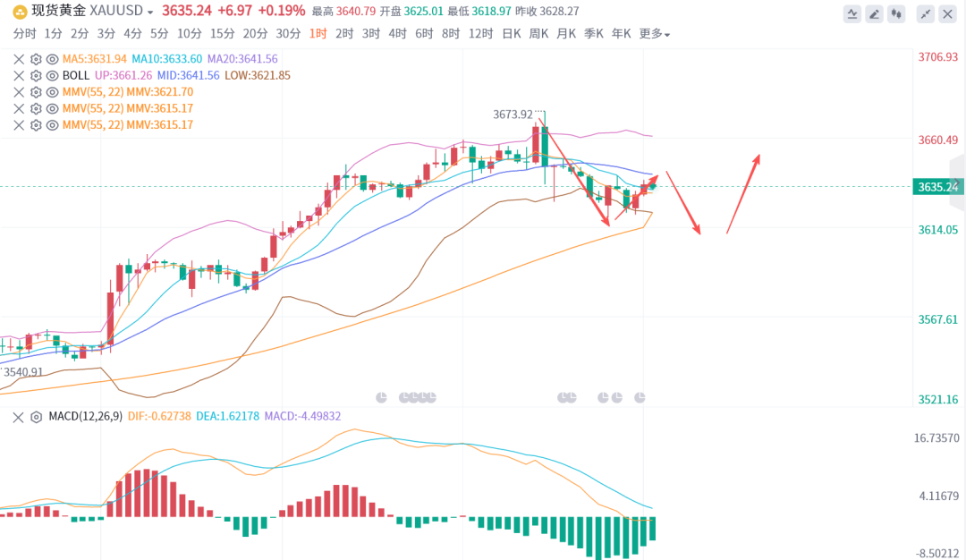Remove the MACD indicator with X
The height and width of the screenshot is (560, 966).
19,417
